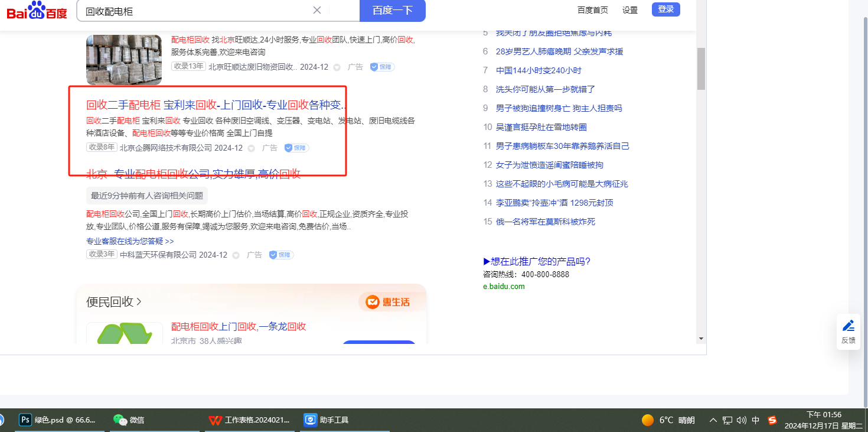This screenshot has width=868, height=432.
Task: Open hot search 这些不起眼的小毛病可能是大病征兆
Action: (x=562, y=184)
